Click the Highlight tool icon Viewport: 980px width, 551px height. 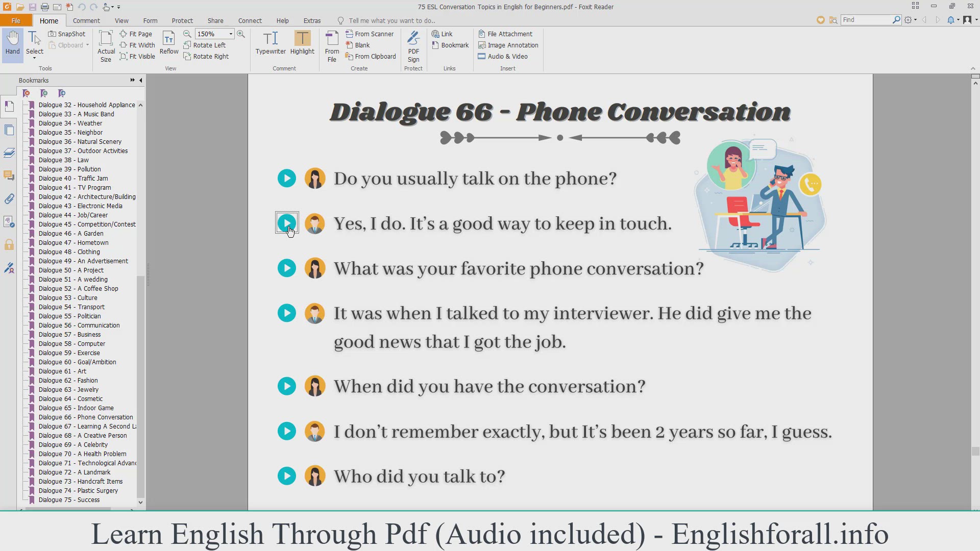click(302, 39)
